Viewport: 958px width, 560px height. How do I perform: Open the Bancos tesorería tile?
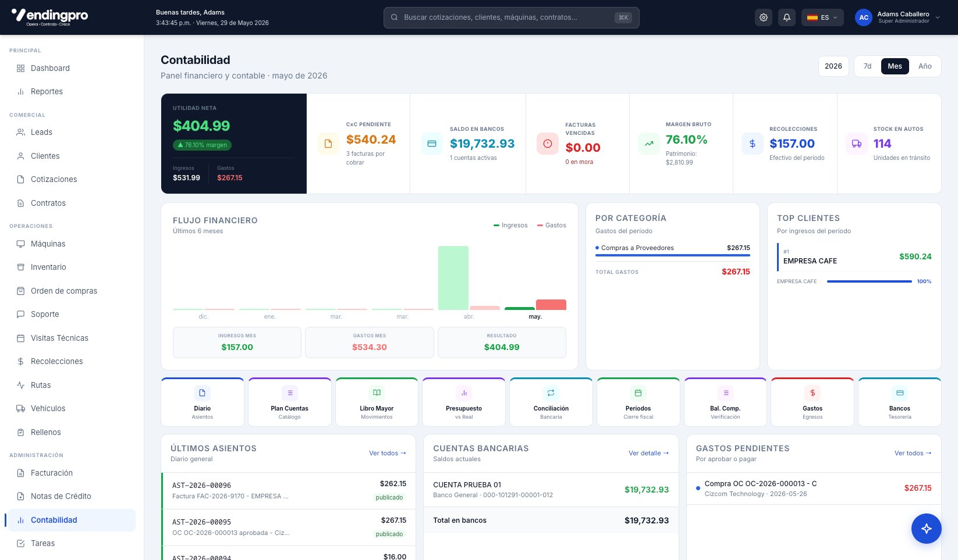point(900,402)
